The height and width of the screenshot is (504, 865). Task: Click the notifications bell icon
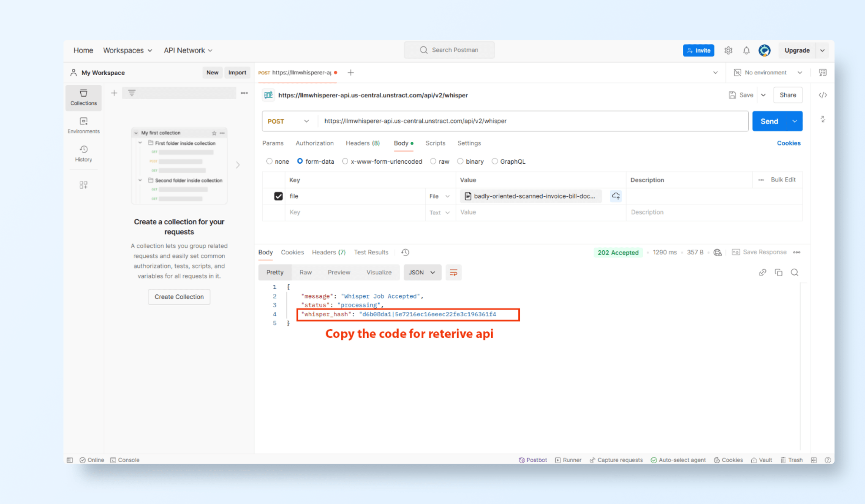(746, 50)
